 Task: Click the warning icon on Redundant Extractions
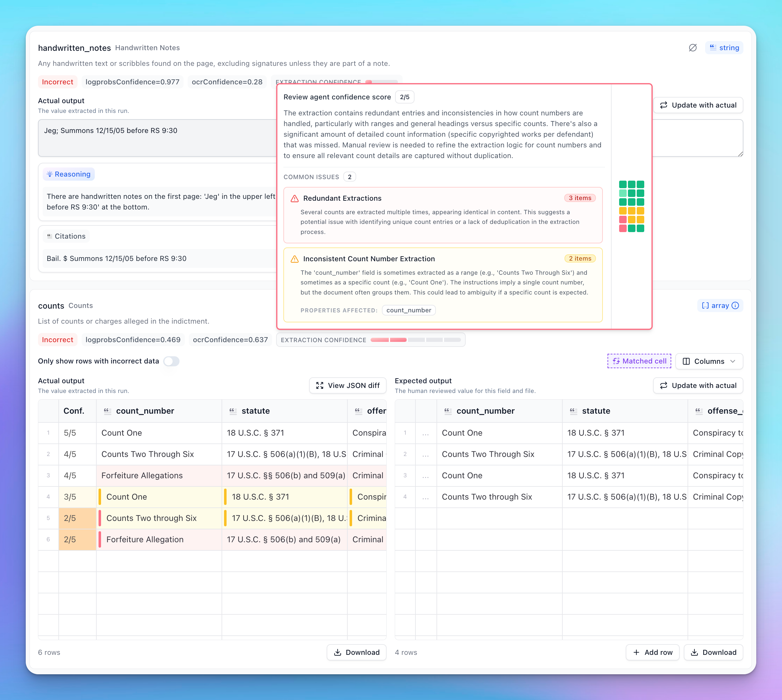(x=294, y=199)
